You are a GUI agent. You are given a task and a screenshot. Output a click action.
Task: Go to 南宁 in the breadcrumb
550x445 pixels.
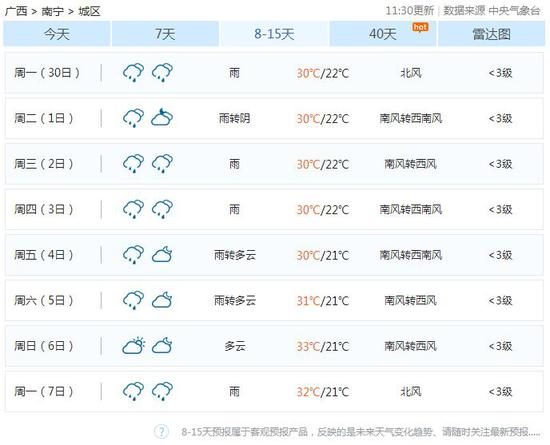(x=53, y=11)
